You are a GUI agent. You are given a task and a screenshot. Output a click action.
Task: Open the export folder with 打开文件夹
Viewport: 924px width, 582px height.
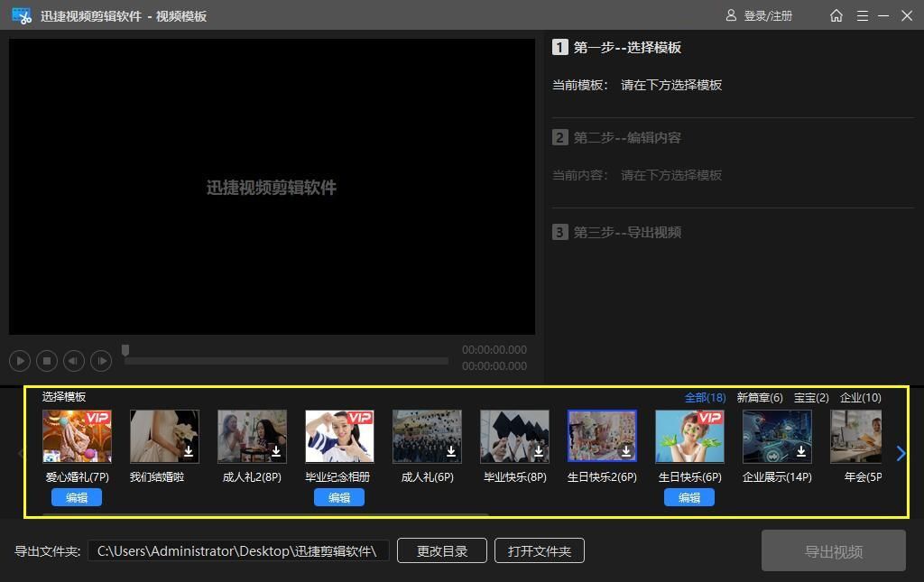point(539,550)
